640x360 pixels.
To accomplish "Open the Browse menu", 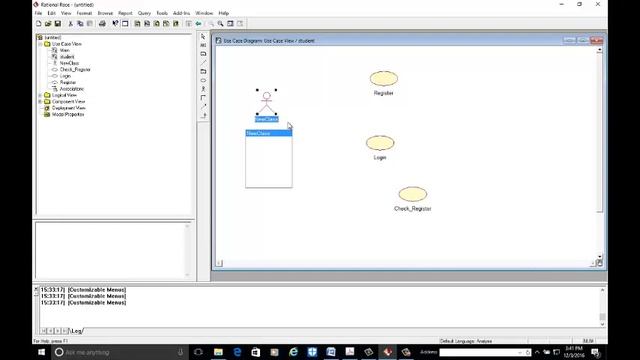I will pyautogui.click(x=105, y=13).
